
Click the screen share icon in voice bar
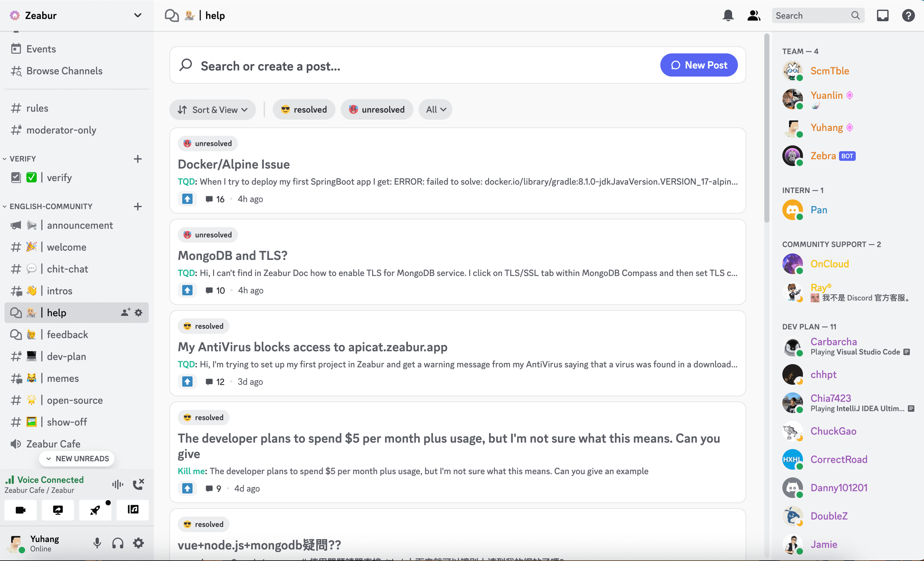point(58,510)
